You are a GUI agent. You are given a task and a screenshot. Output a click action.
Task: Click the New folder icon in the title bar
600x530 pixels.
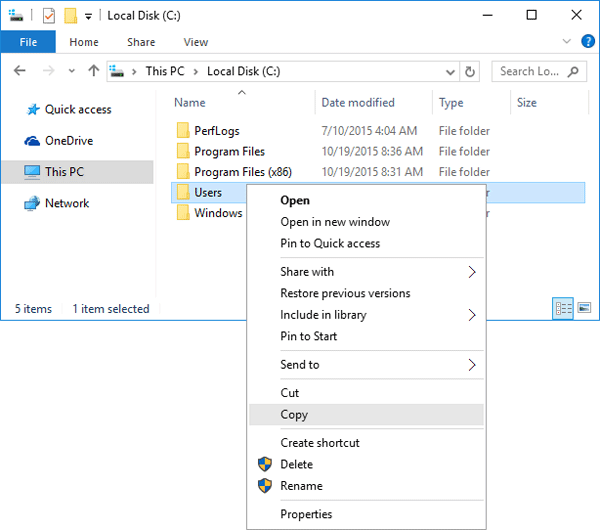(70, 15)
